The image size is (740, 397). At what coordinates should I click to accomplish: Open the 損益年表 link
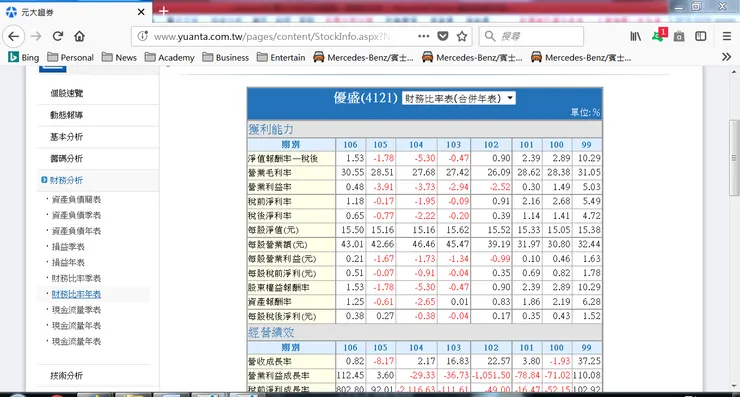[x=68, y=262]
